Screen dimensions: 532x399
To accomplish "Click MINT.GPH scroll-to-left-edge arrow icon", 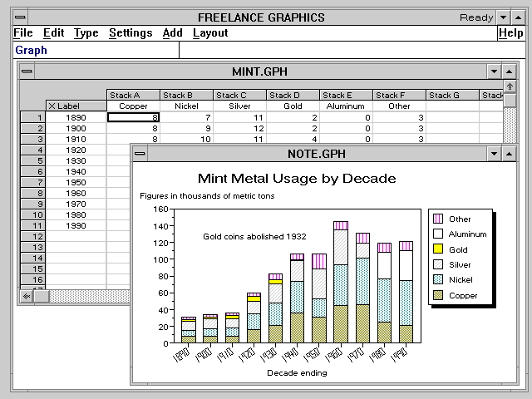I will click(27, 296).
